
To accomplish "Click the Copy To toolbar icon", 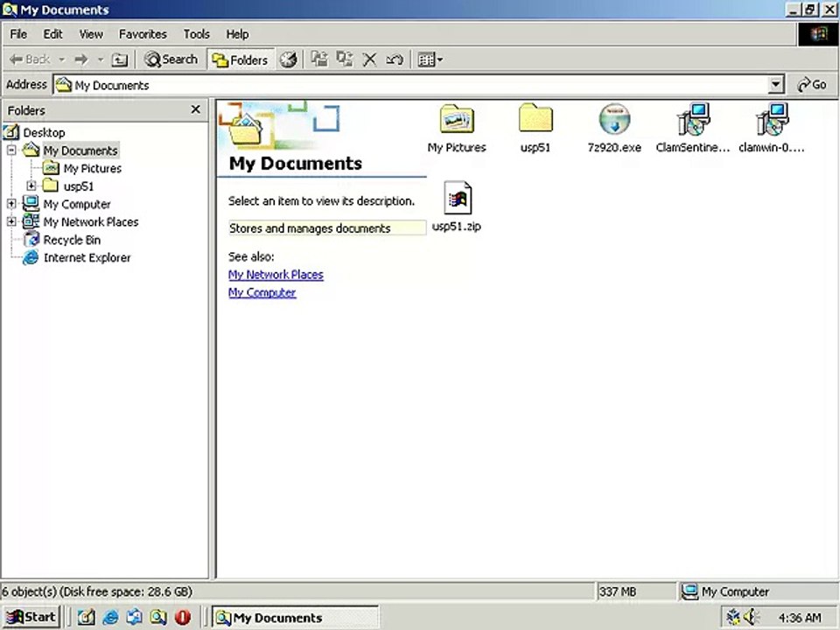I will click(x=345, y=59).
